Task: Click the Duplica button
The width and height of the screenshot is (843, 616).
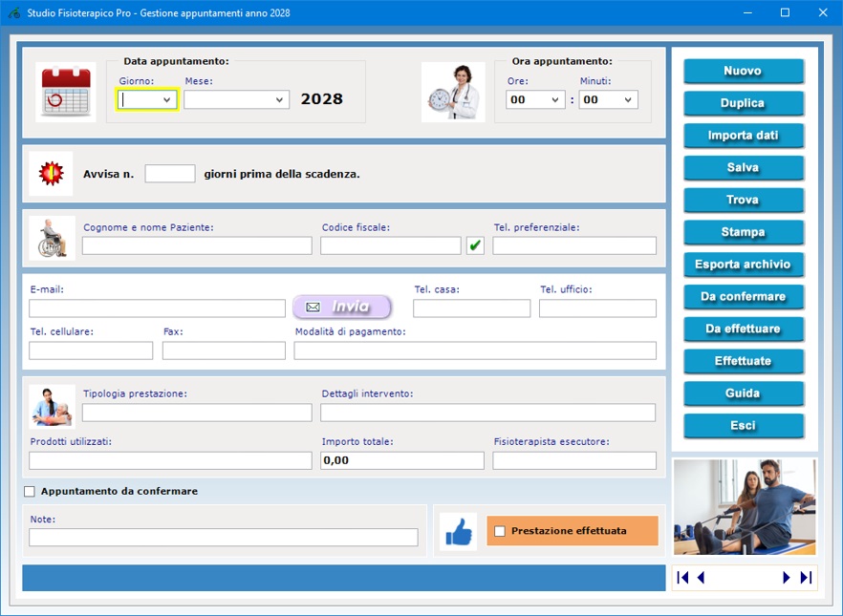Action: pos(744,103)
